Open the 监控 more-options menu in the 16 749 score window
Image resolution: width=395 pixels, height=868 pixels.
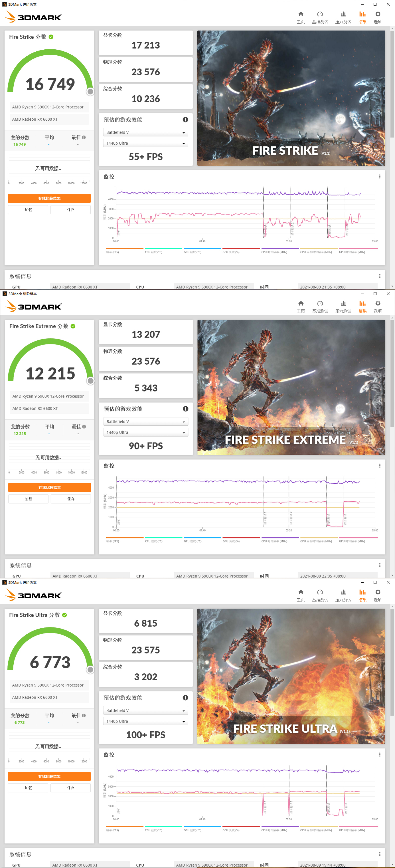point(380,177)
